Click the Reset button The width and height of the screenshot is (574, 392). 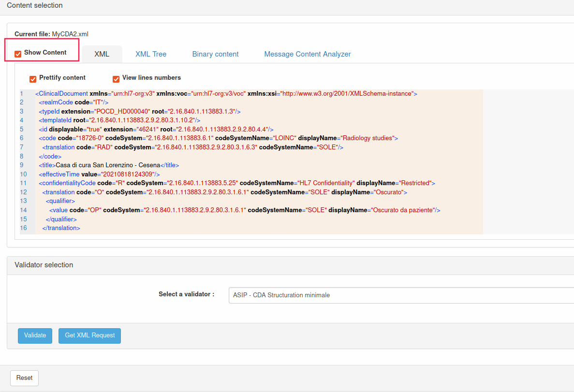point(24,378)
